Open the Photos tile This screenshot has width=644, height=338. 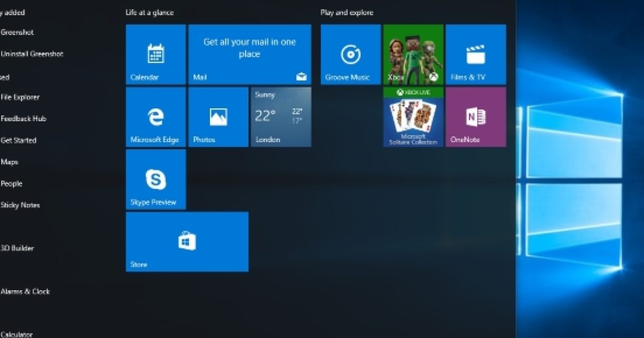coord(218,116)
